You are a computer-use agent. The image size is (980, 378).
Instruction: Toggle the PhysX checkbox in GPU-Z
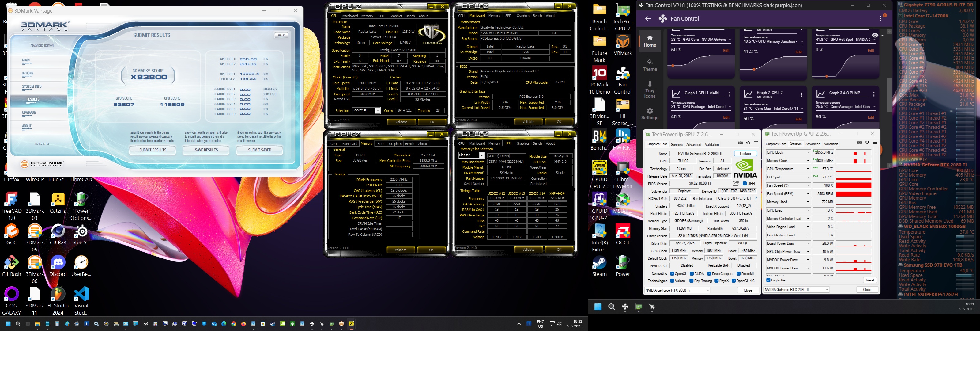[x=716, y=281]
